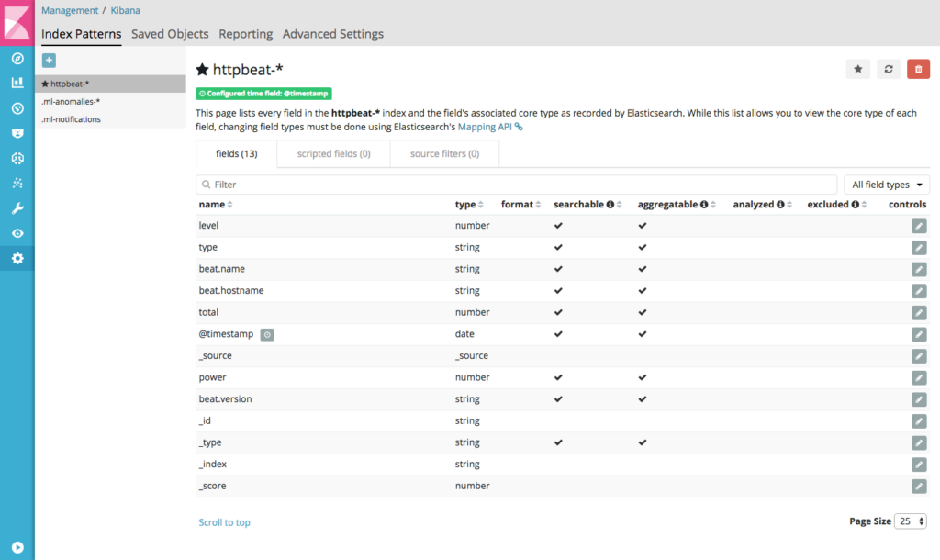The width and height of the screenshot is (940, 560).
Task: Open the All field types dropdown
Action: coord(886,184)
